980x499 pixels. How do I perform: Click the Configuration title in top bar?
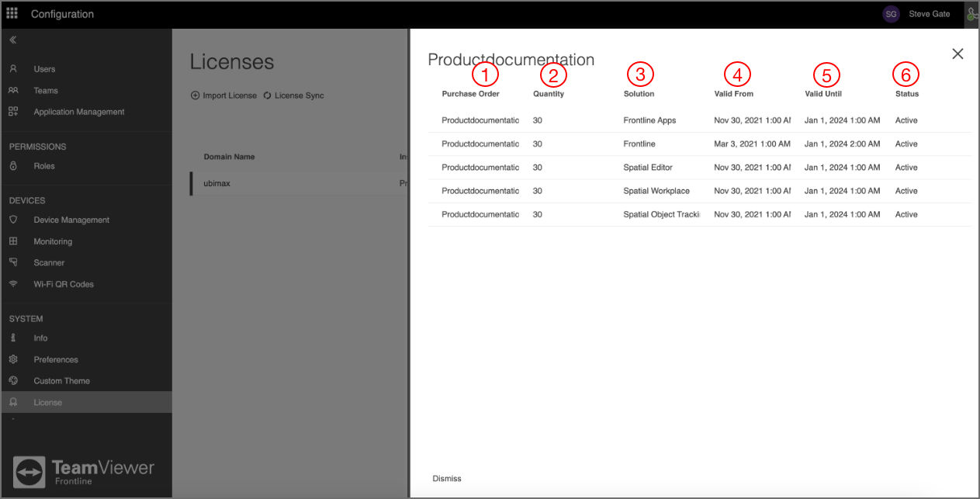click(62, 14)
